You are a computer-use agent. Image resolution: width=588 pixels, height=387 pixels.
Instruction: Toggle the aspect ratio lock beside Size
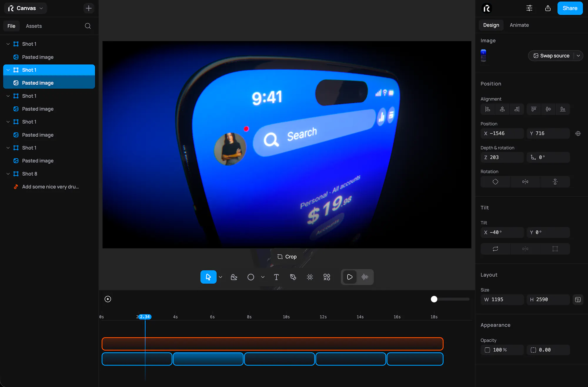tap(578, 300)
